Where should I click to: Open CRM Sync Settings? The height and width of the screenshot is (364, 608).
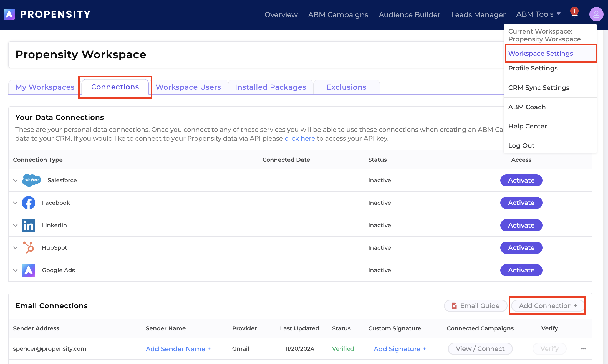550,88
